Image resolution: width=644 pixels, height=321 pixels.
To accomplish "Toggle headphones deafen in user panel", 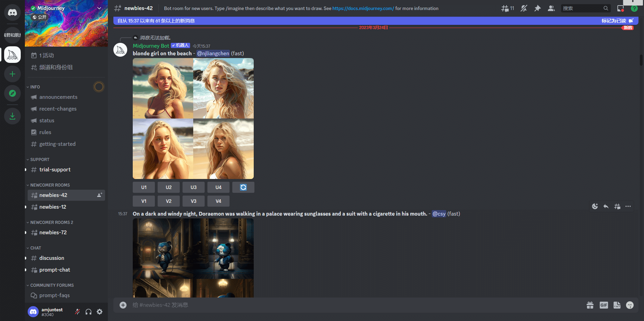I will tap(88, 312).
